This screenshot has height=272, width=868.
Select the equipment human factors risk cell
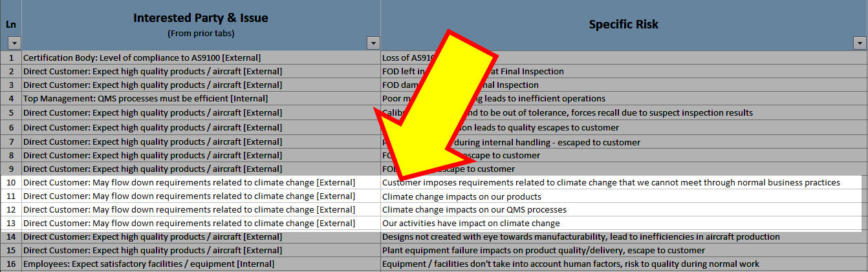pos(570,264)
